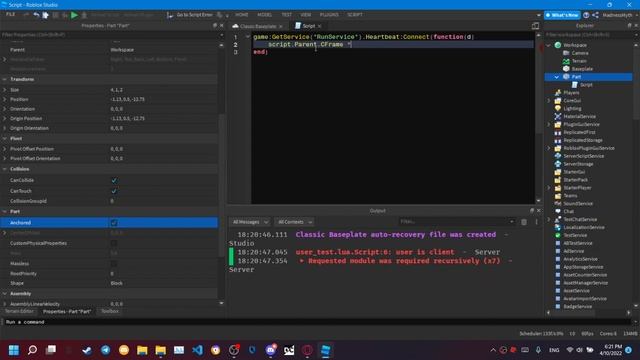
Task: Switch to the Terrain Editor panel tab
Action: pos(19,311)
